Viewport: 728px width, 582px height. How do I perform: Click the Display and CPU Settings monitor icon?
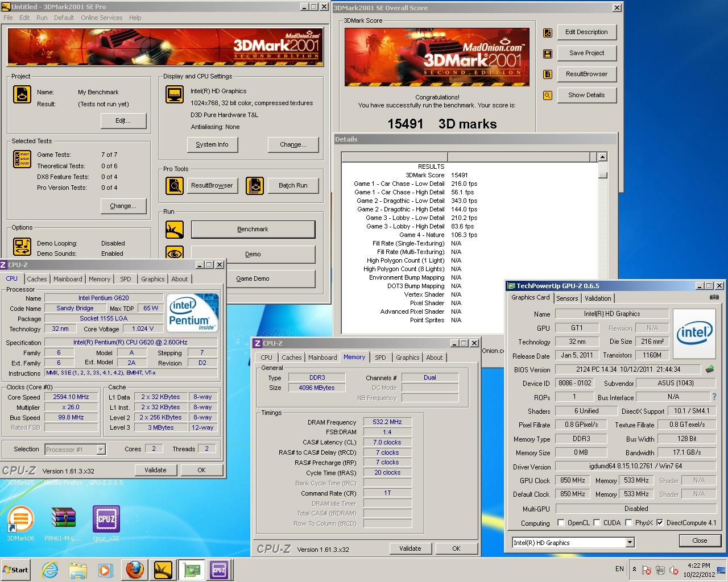[175, 94]
